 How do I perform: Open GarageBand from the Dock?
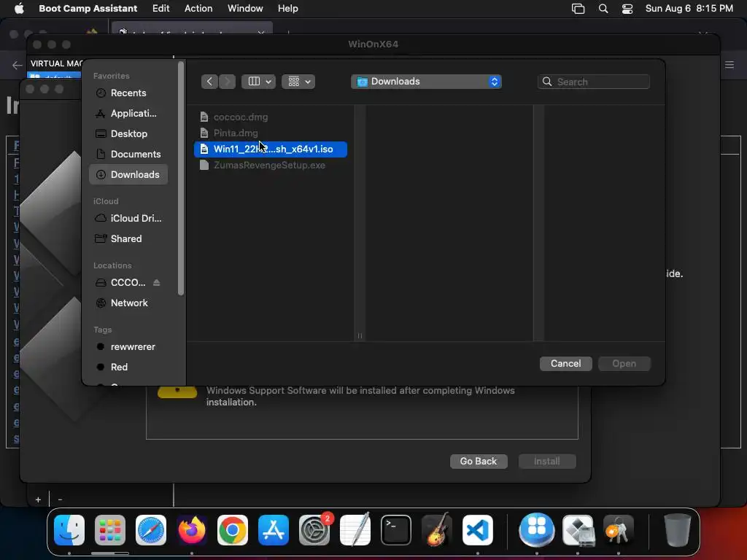(x=437, y=529)
